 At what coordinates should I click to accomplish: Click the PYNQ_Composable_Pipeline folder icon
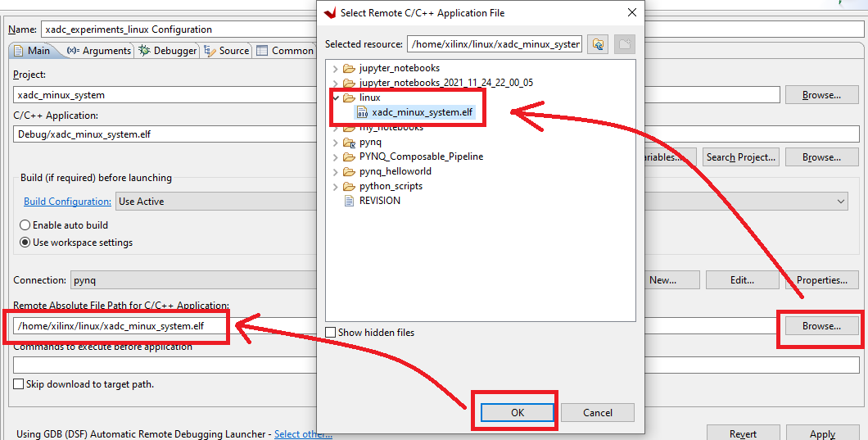click(349, 156)
